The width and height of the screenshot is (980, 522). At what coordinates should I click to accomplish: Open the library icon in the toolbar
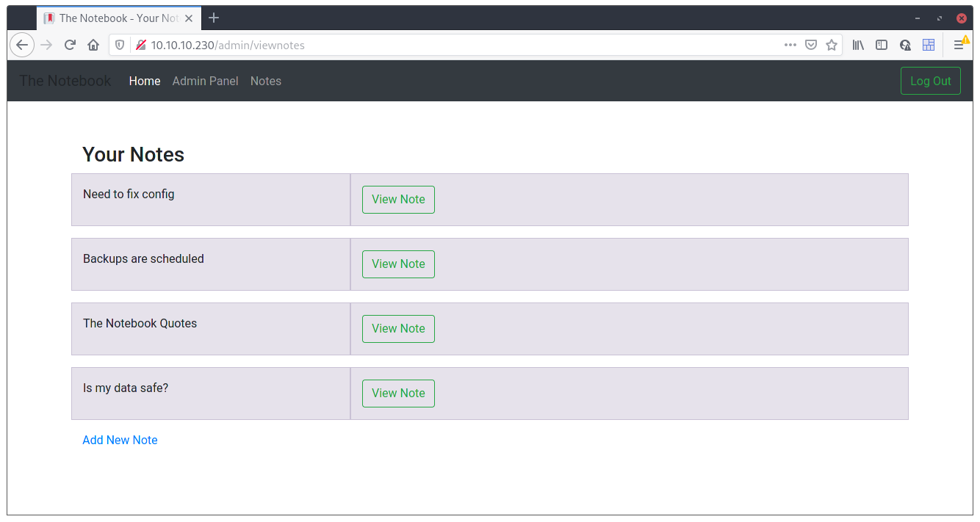(857, 45)
